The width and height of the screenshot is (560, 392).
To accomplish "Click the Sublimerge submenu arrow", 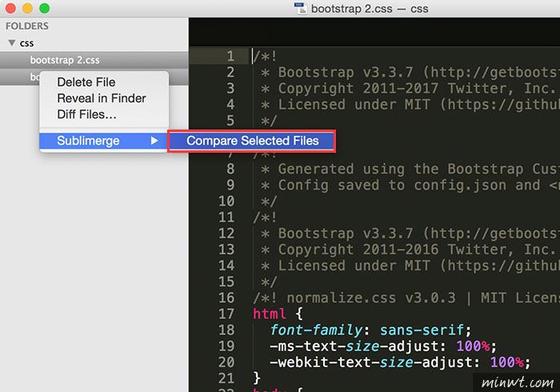I will pyautogui.click(x=154, y=141).
